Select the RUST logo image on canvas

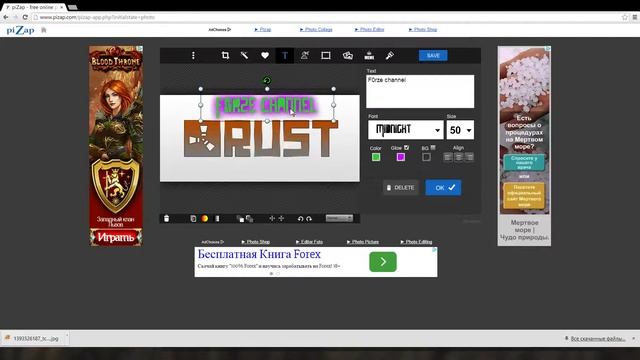pos(261,139)
